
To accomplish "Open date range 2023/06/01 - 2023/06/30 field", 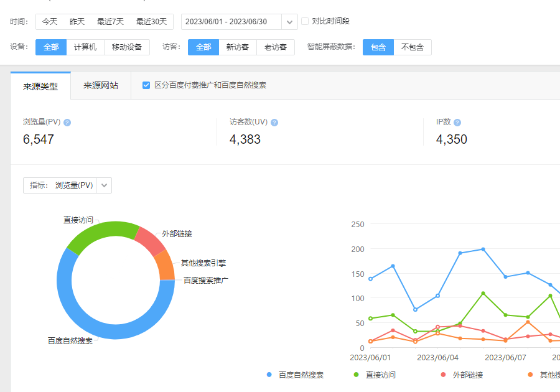I will [x=231, y=21].
